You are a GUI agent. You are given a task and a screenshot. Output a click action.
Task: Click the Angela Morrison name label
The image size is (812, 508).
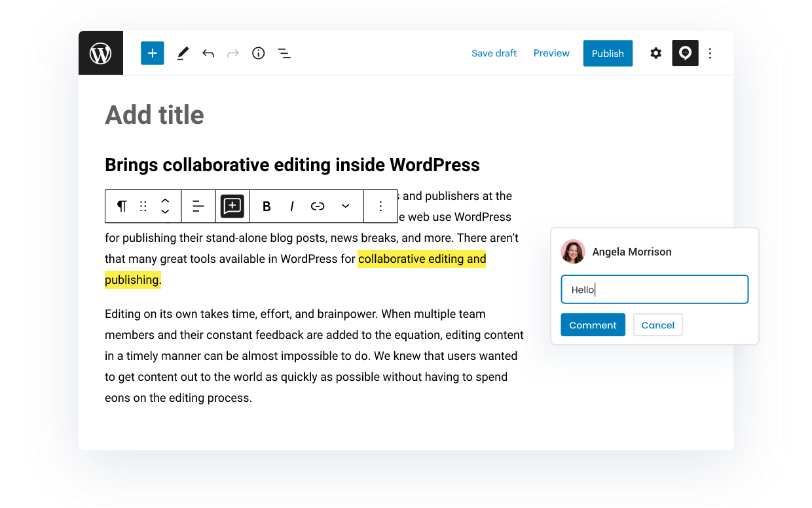click(632, 252)
